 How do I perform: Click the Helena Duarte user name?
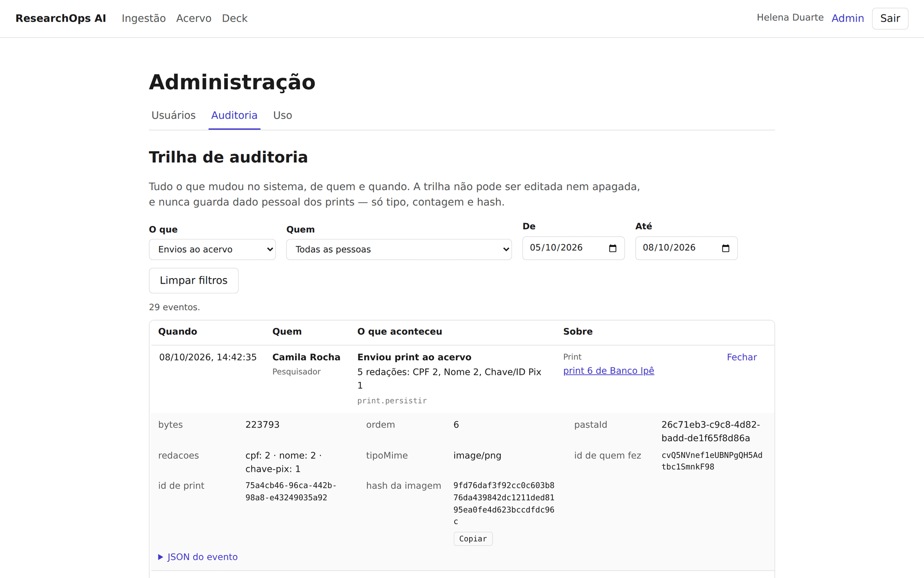[790, 18]
